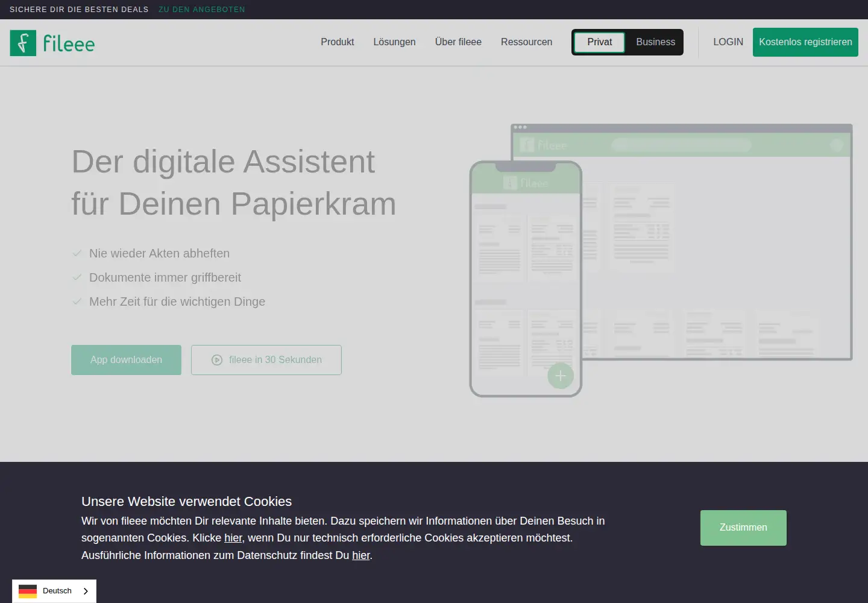
Task: Click the hier link for only essential cookies
Action: coord(233,538)
